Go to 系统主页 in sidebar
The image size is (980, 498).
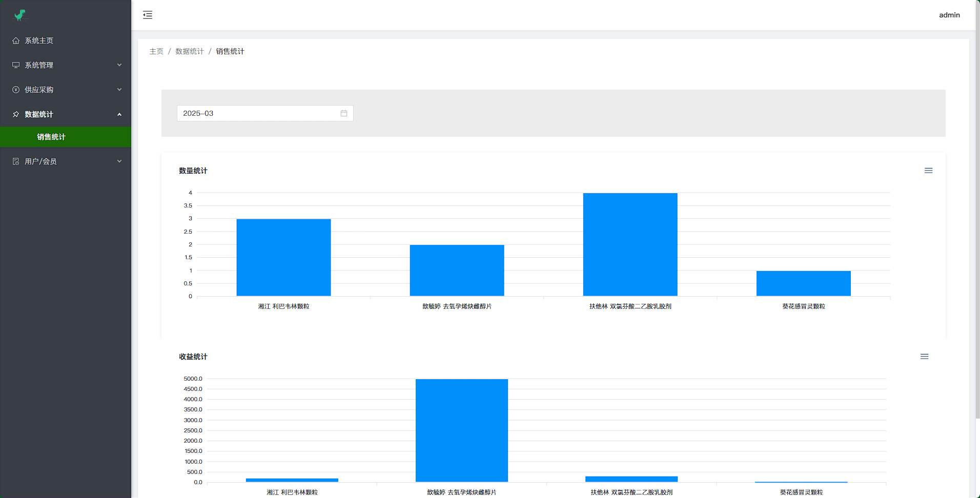[39, 40]
